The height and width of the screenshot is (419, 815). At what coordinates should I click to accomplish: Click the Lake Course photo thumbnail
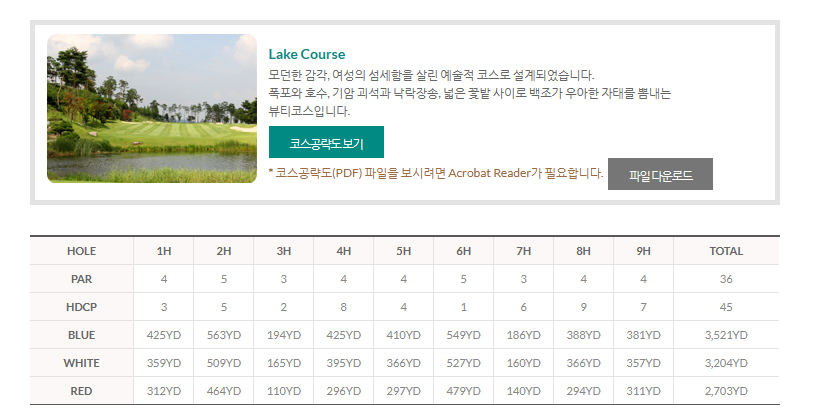pos(152,109)
